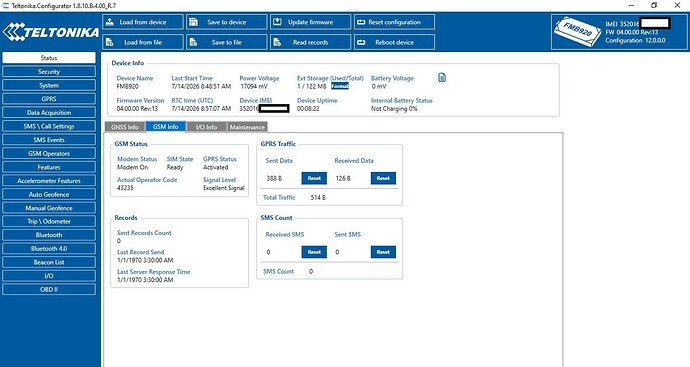690x367 pixels.
Task: Click the Reboot device icon
Action: [x=361, y=42]
